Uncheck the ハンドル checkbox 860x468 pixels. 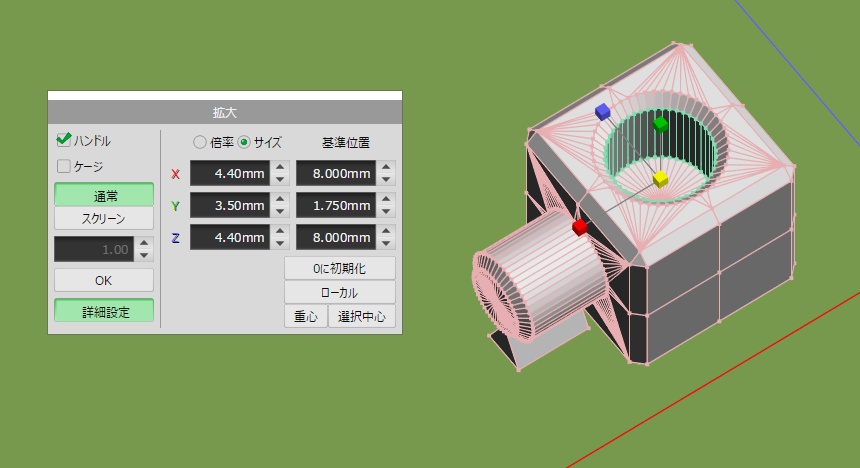64,140
